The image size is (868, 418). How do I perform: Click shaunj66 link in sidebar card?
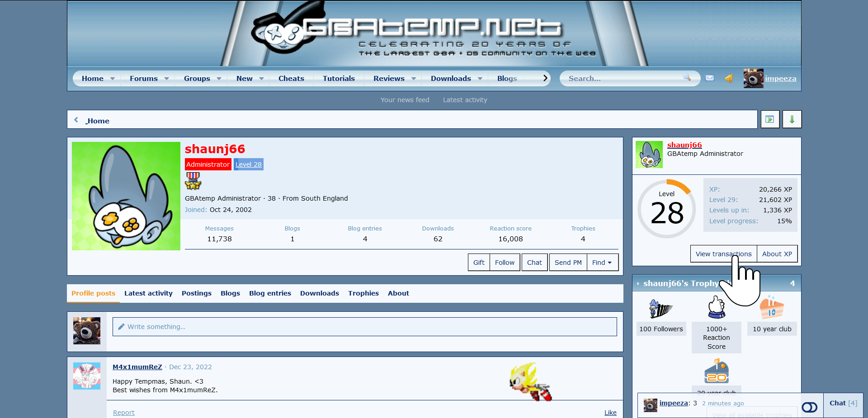click(684, 145)
